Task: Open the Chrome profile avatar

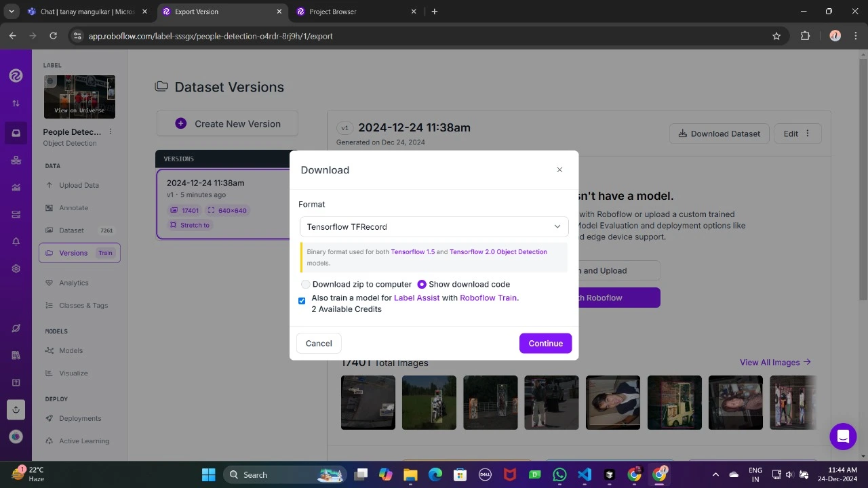Action: (835, 36)
